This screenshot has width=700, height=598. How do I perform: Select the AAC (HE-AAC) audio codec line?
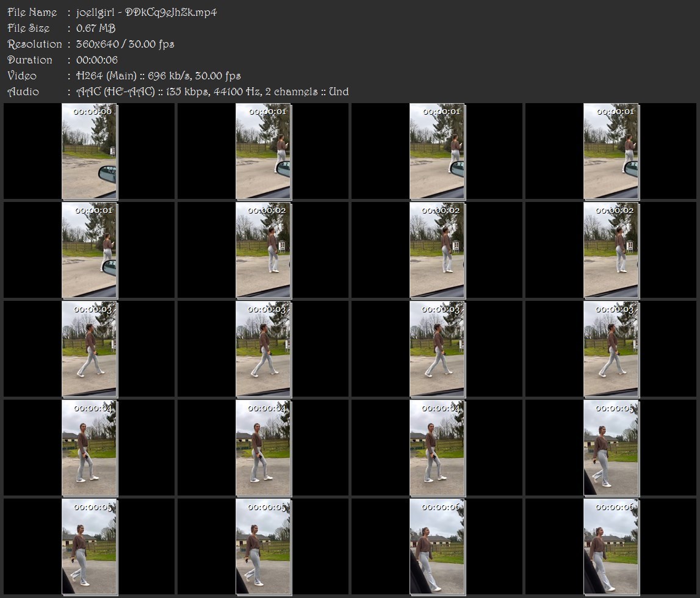pyautogui.click(x=212, y=92)
